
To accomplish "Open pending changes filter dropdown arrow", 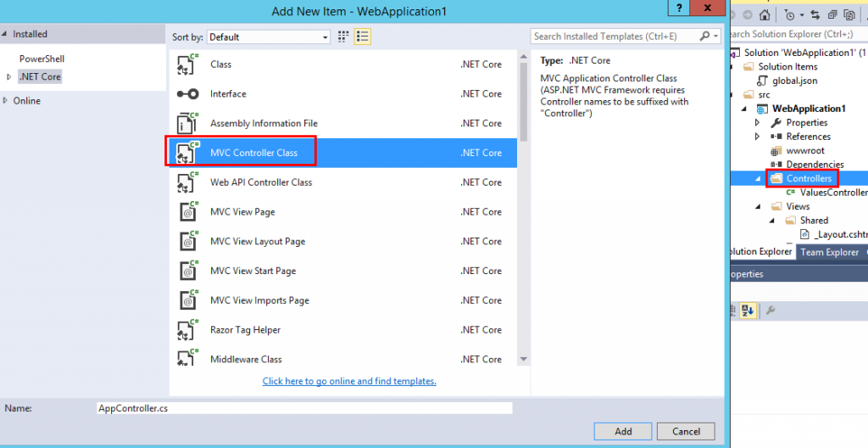I will pyautogui.click(x=802, y=15).
